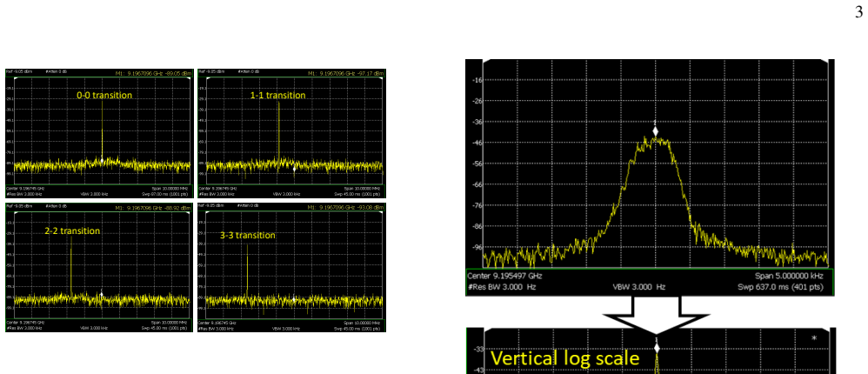The width and height of the screenshot is (868, 374).
Task: Click the "Span 10.00000 MHz" text in 3-3 plot
Action: point(364,322)
